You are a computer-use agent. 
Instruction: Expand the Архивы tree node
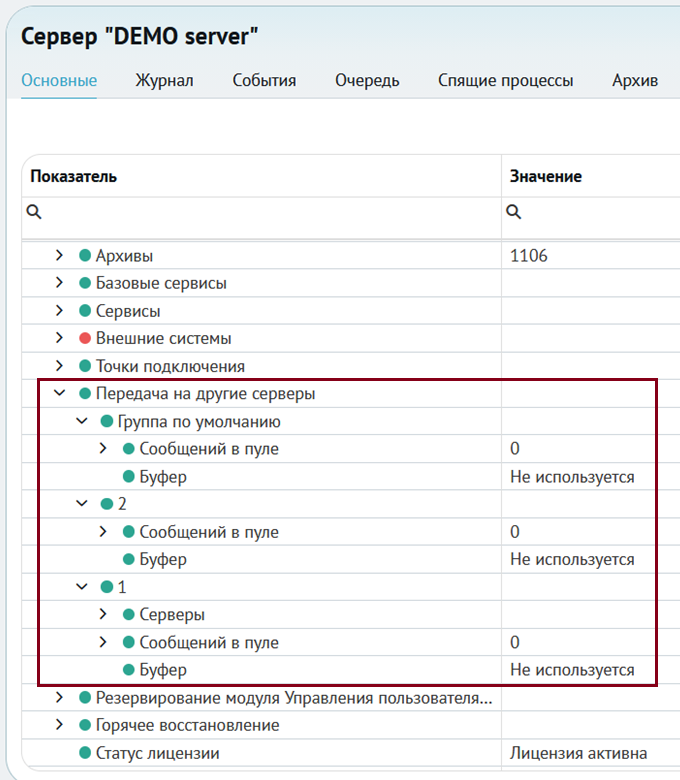pos(59,255)
